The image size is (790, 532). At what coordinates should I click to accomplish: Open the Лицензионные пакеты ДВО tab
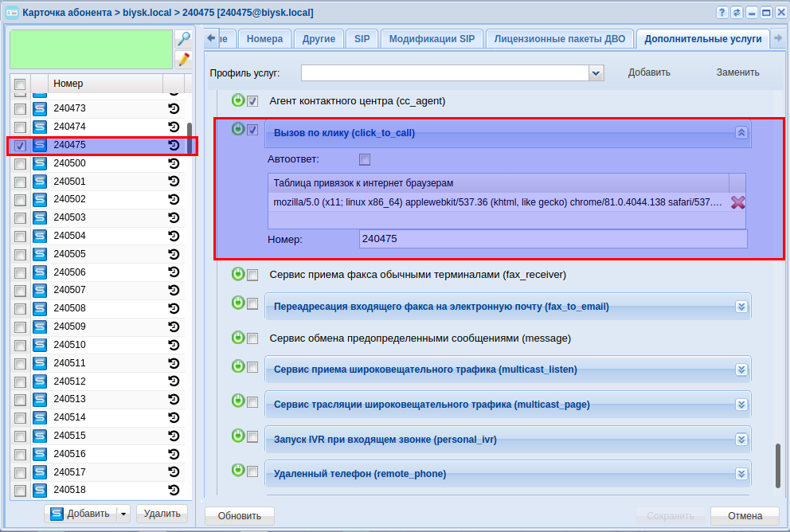(559, 39)
